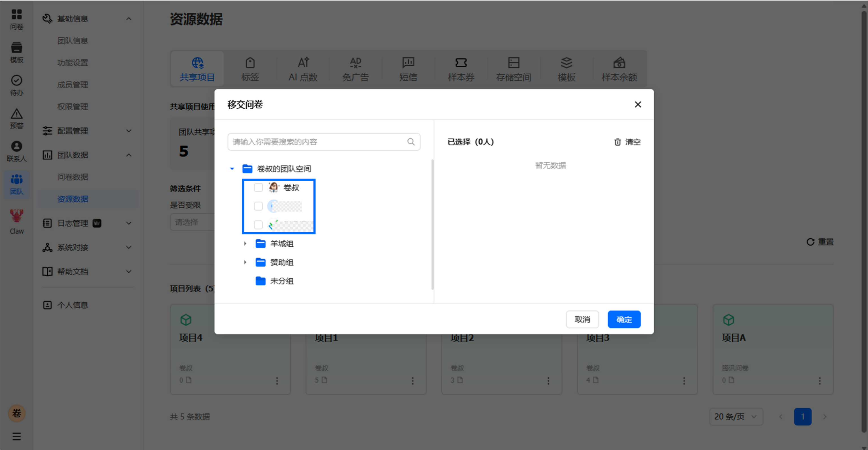Image resolution: width=868 pixels, height=450 pixels.
Task: Collapse the 团队数据 menu section
Action: click(x=129, y=155)
